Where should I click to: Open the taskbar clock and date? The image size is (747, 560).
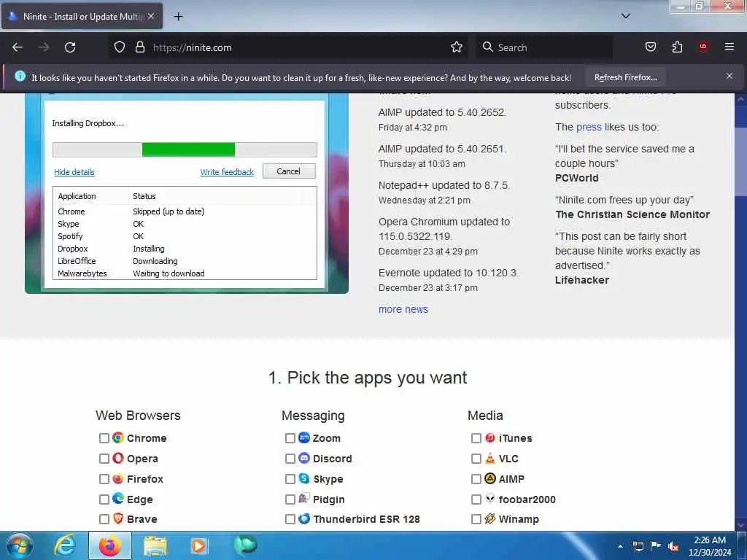pyautogui.click(x=710, y=546)
